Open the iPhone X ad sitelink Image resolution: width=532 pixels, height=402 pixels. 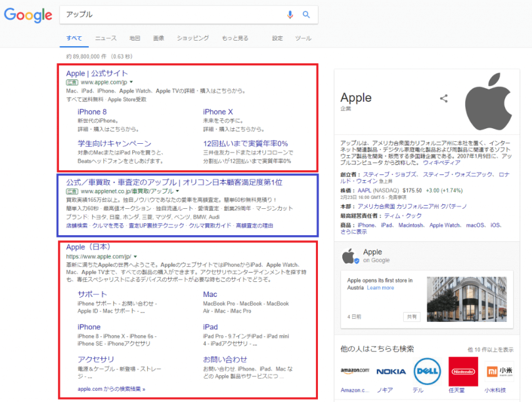[218, 112]
